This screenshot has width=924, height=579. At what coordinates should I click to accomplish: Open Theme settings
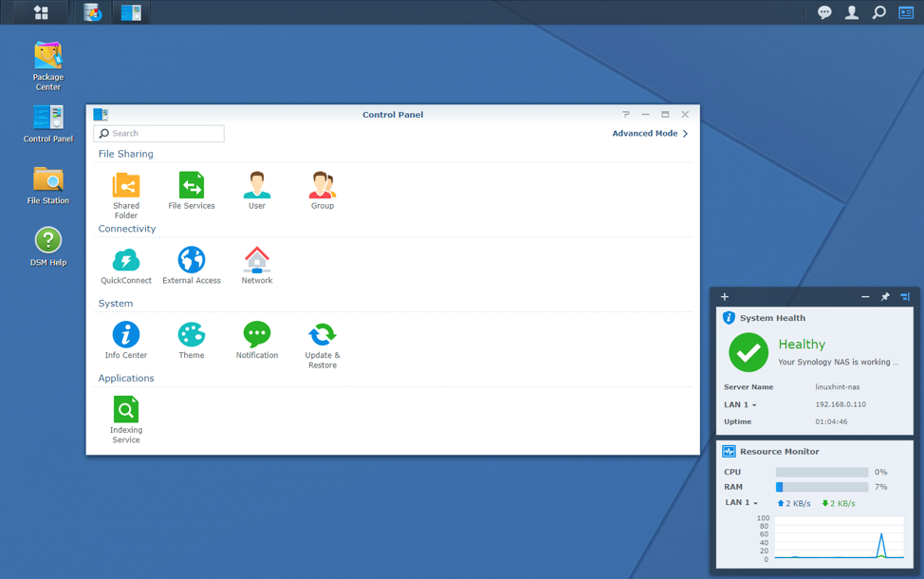pos(192,340)
